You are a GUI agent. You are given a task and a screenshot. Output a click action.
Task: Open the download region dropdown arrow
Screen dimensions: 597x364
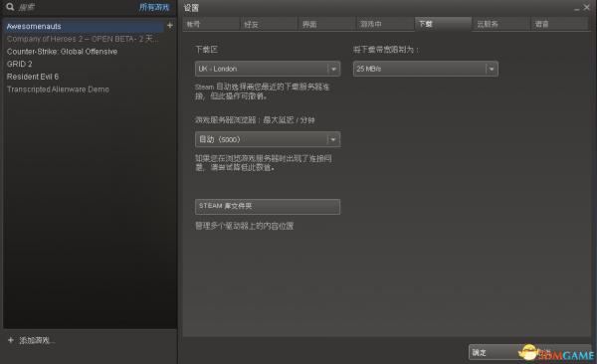click(333, 69)
